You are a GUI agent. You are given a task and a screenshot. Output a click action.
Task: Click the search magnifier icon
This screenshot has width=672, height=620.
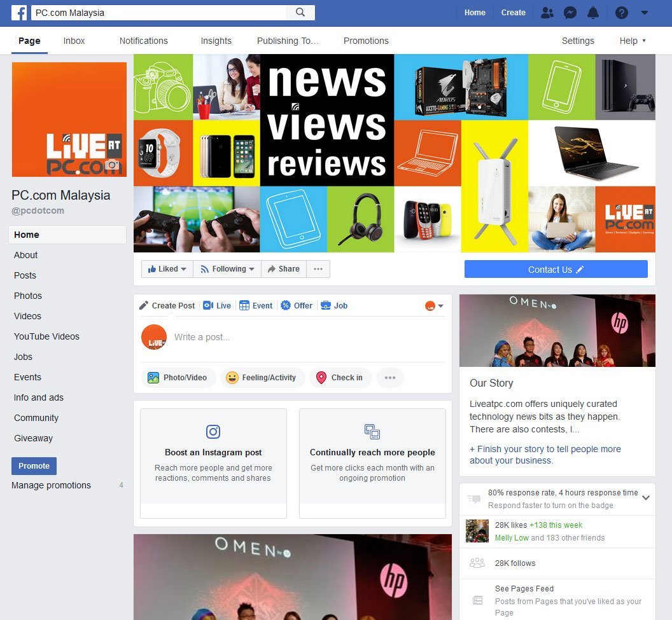(300, 13)
